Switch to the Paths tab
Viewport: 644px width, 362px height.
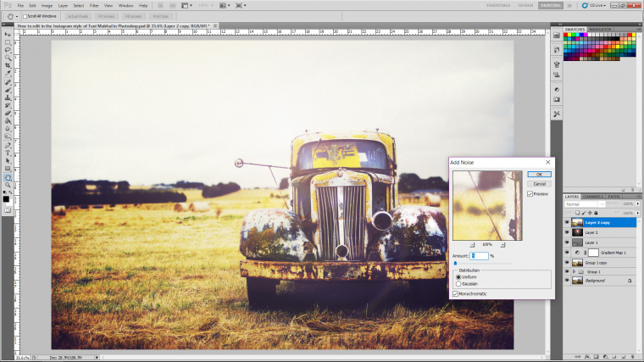click(x=614, y=197)
